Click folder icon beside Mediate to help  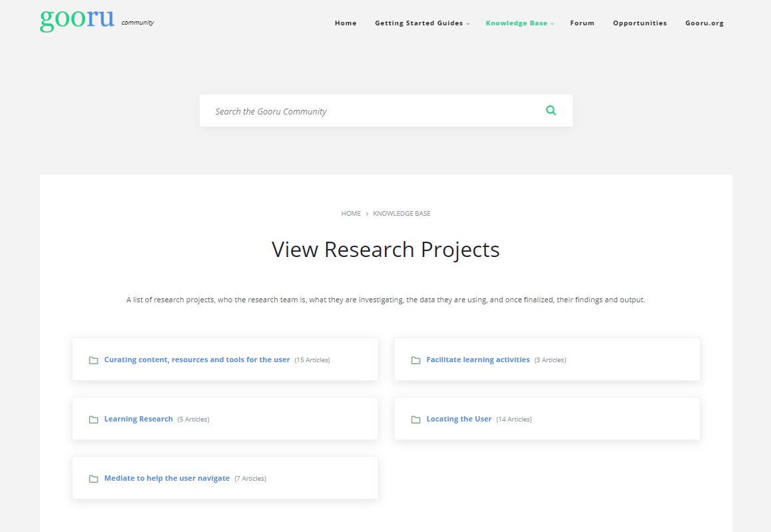[93, 479]
